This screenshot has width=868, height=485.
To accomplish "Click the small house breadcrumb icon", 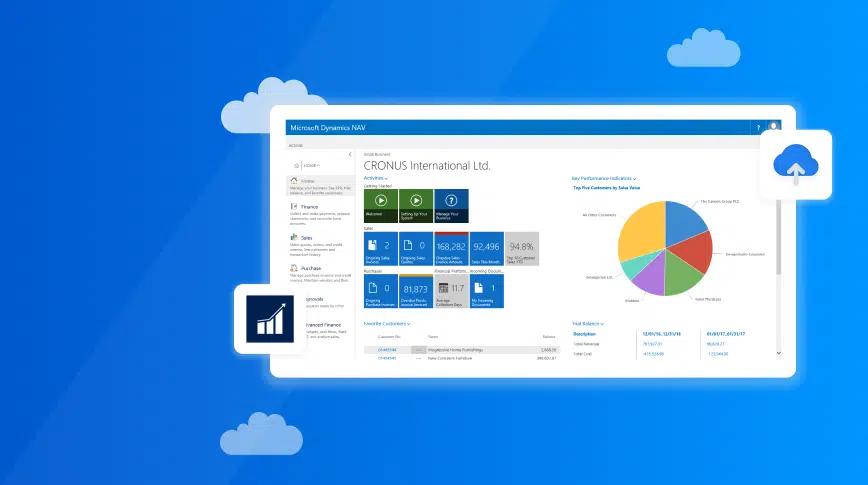I will pyautogui.click(x=297, y=166).
